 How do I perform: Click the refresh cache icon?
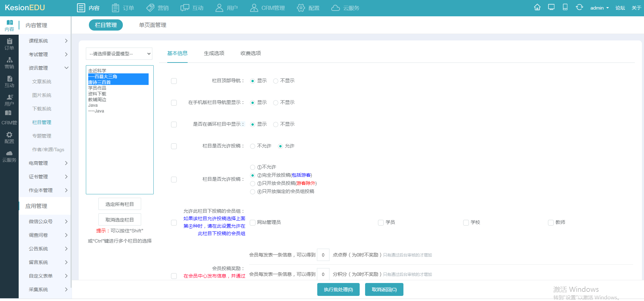click(579, 7)
